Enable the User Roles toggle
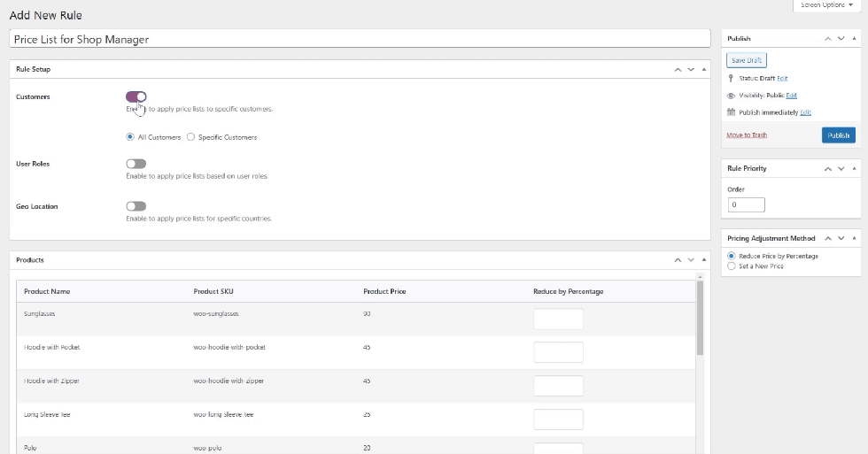868x454 pixels. [x=136, y=164]
